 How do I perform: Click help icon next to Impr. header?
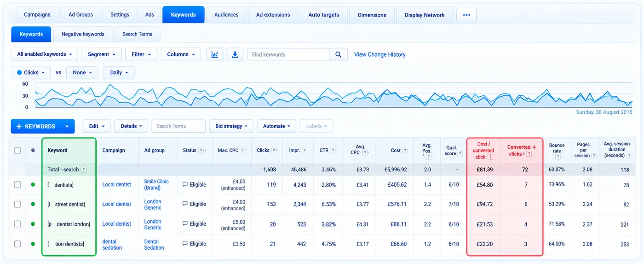click(304, 150)
